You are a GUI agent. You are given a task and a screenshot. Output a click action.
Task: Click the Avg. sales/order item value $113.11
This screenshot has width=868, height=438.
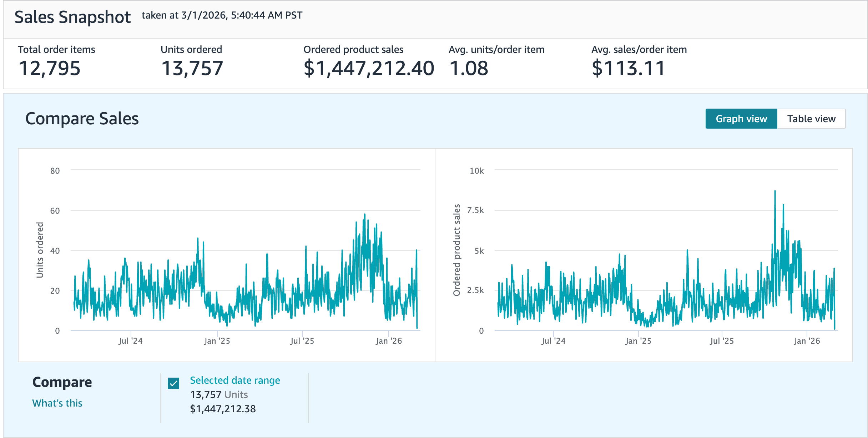pos(628,68)
